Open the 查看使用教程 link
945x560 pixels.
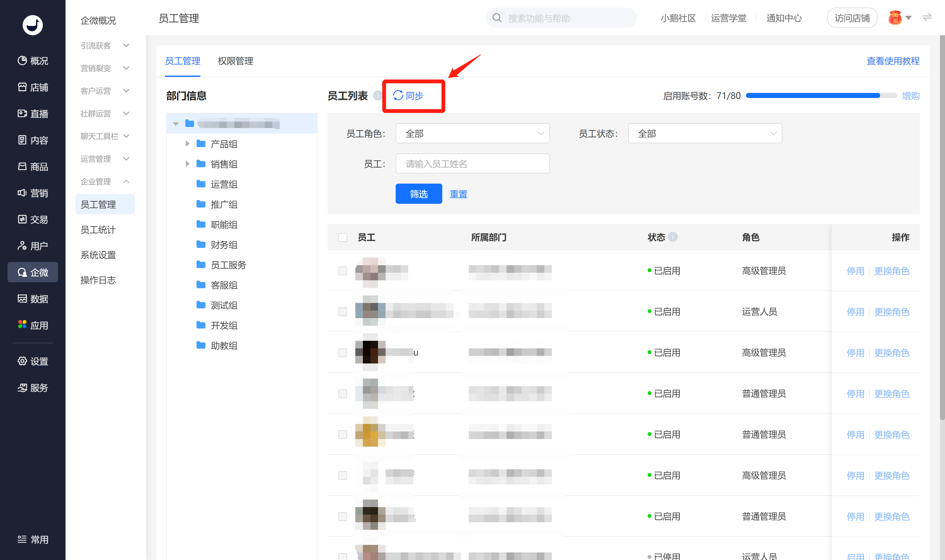893,61
